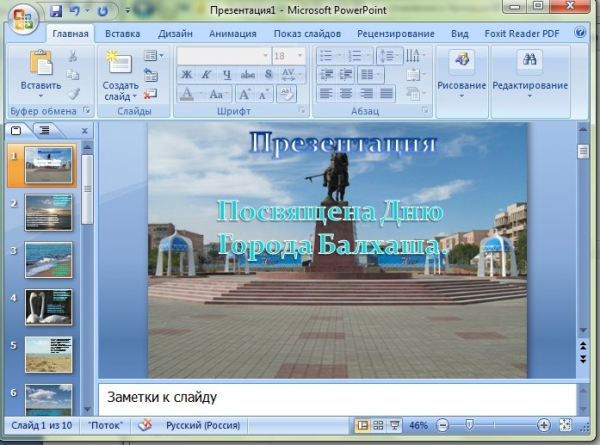Start slide show from status bar
The width and height of the screenshot is (600, 445).
(x=395, y=425)
